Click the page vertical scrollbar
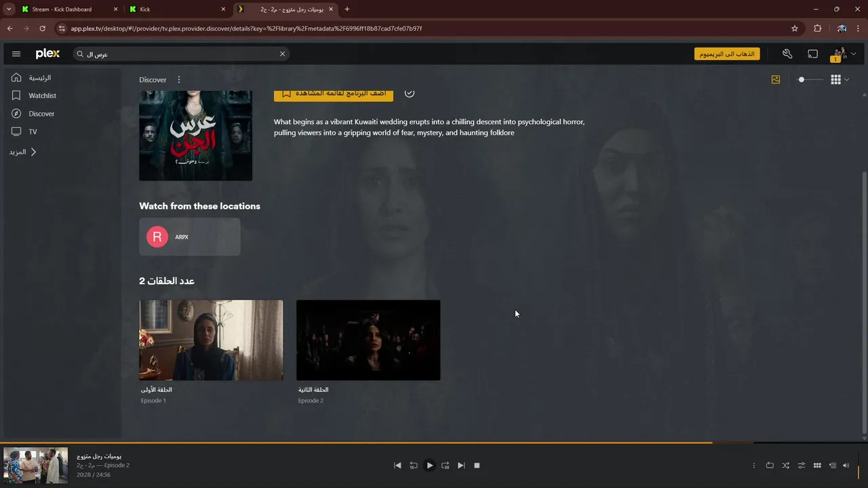 [x=864, y=302]
